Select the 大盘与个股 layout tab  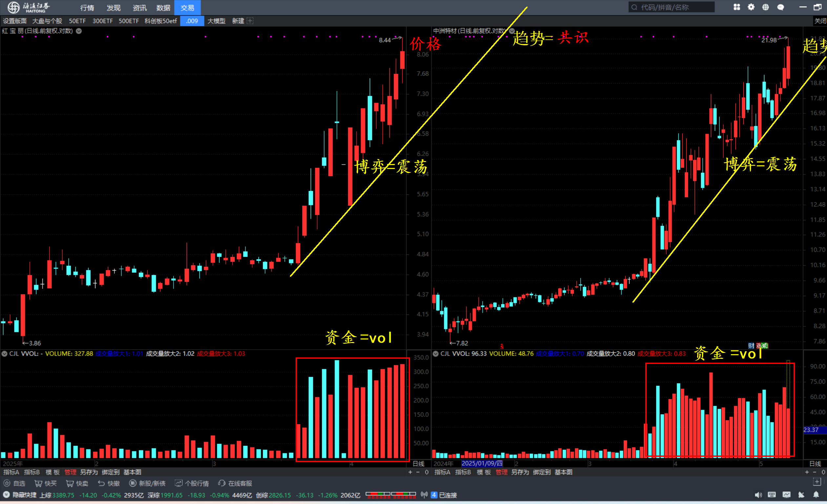(47, 21)
